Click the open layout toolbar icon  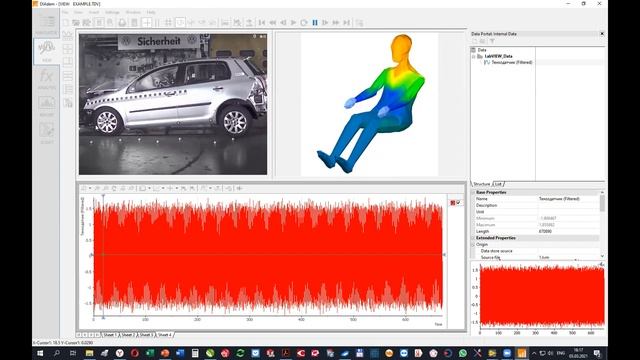click(76, 22)
